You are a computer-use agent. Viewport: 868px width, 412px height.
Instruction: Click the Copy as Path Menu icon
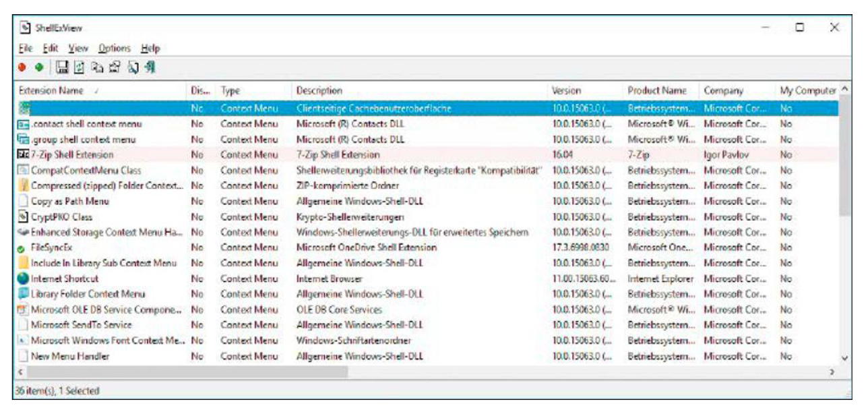[x=24, y=202]
